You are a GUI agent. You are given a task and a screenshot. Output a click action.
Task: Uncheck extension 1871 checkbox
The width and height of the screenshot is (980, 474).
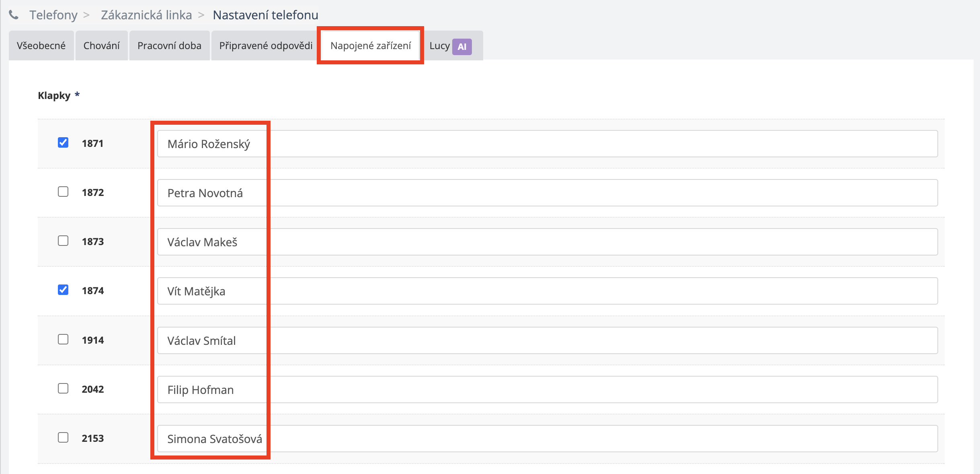click(x=63, y=142)
